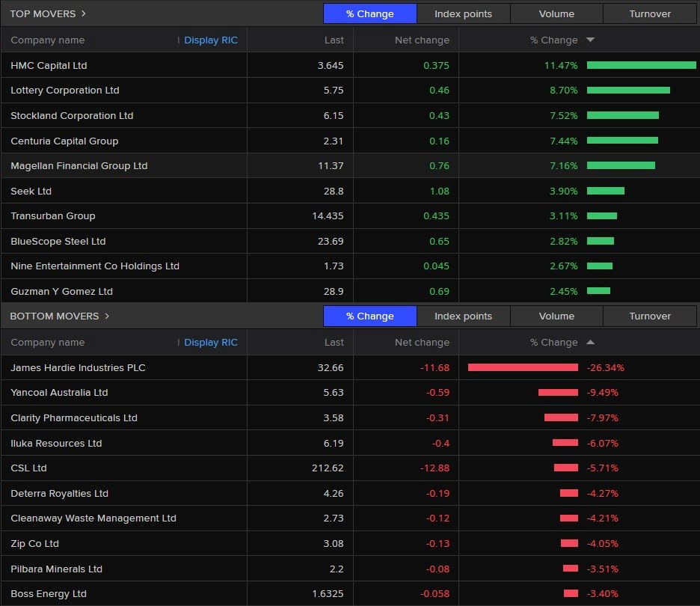
Task: Expand the TOP MOVERS chevron arrow
Action: pos(83,13)
